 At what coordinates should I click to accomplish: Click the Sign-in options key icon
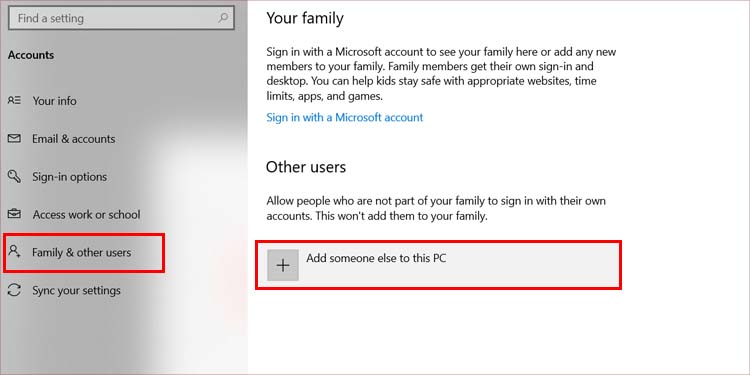click(x=14, y=176)
